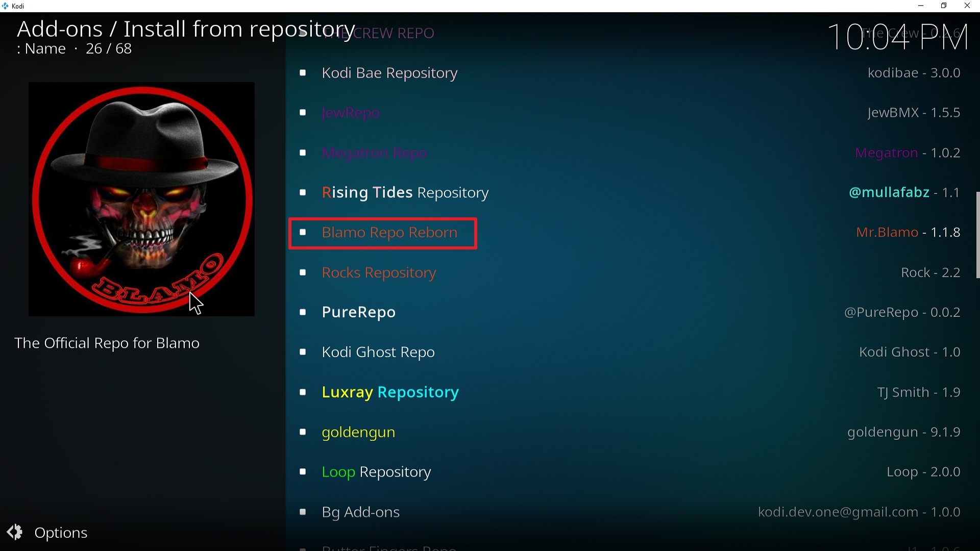Choose Kodi Ghost Repo
980x551 pixels.
[x=632, y=352]
